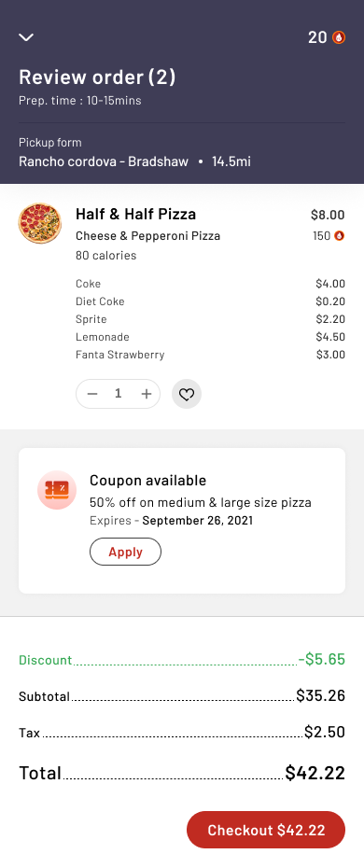Image resolution: width=364 pixels, height=868 pixels.
Task: Click the orange coupon ticket icon
Action: pos(57,490)
